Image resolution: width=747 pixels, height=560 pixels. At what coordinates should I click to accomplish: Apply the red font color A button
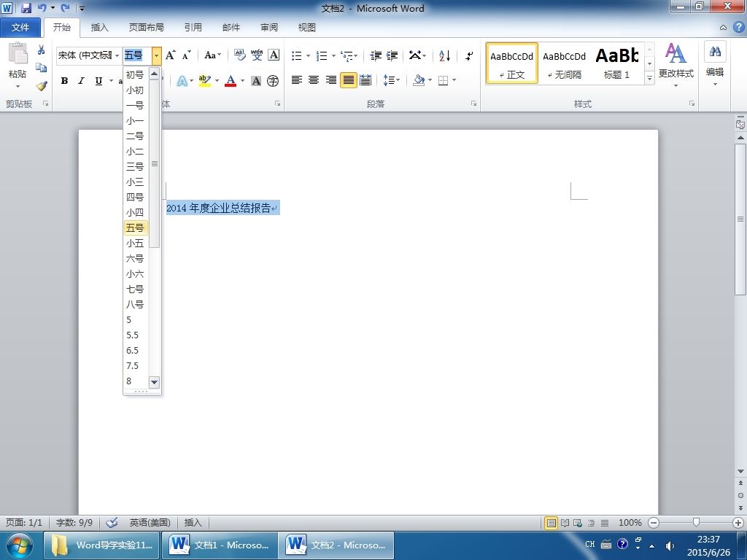(x=231, y=81)
